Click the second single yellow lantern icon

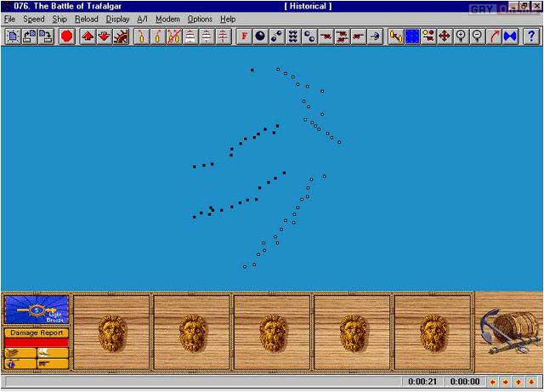click(x=158, y=36)
